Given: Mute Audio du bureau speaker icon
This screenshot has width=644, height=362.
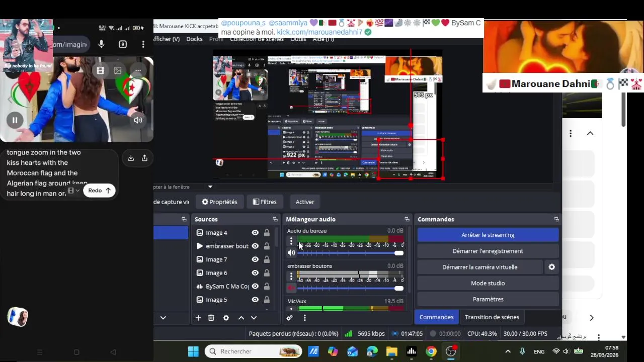Looking at the screenshot, I should (291, 253).
